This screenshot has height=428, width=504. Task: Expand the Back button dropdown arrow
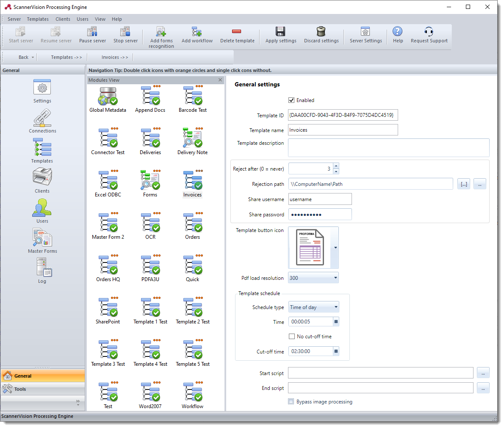point(33,57)
